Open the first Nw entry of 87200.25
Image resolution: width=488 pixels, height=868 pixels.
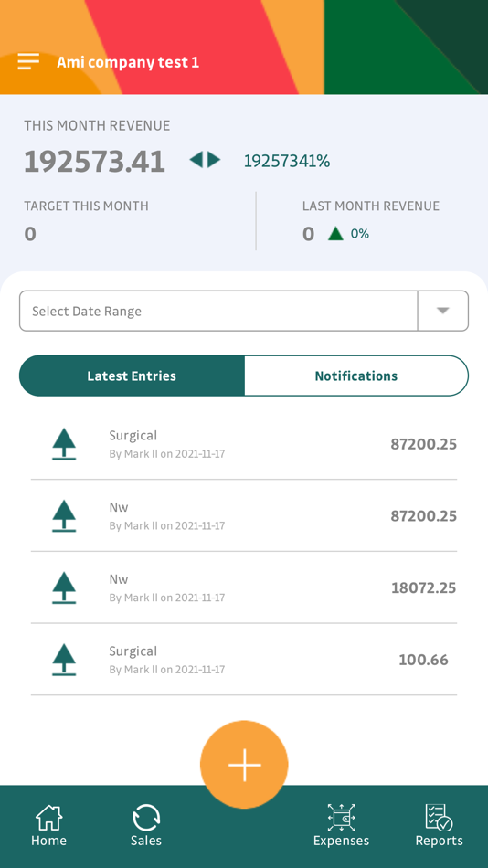tap(244, 515)
